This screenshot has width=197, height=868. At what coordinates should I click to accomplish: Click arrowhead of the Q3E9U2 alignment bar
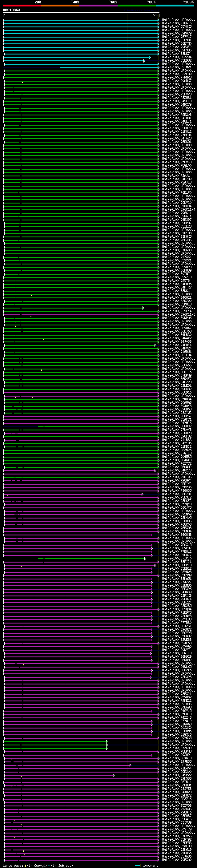(x=144, y=61)
